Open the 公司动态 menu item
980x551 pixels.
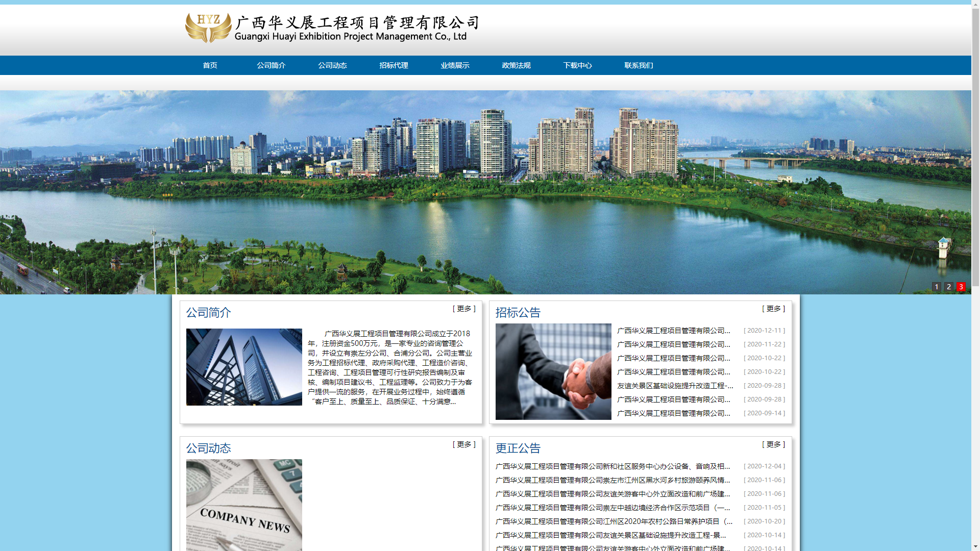pos(332,65)
